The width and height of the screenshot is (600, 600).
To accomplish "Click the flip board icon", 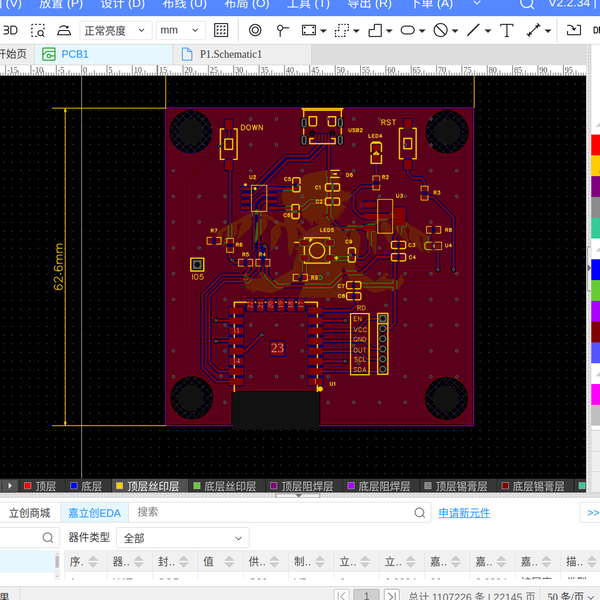I will (x=64, y=30).
